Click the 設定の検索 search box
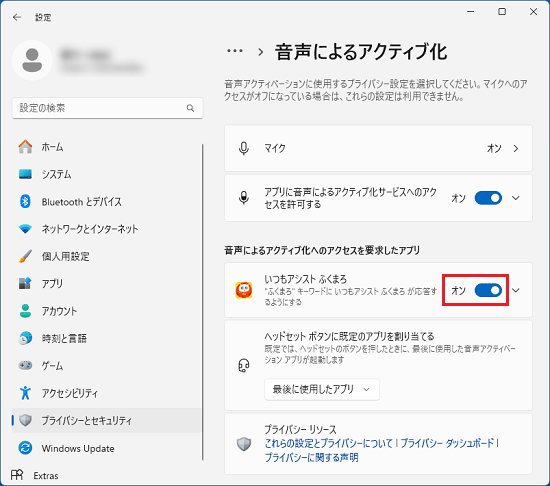 click(x=107, y=108)
